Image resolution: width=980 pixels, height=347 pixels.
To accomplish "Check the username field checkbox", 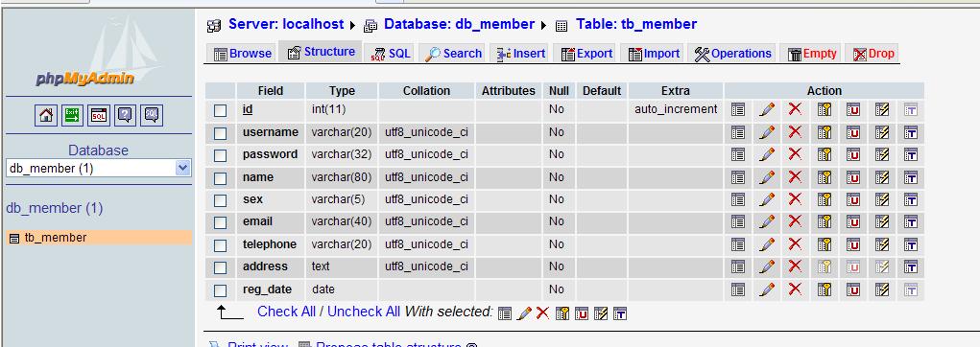I will [220, 133].
